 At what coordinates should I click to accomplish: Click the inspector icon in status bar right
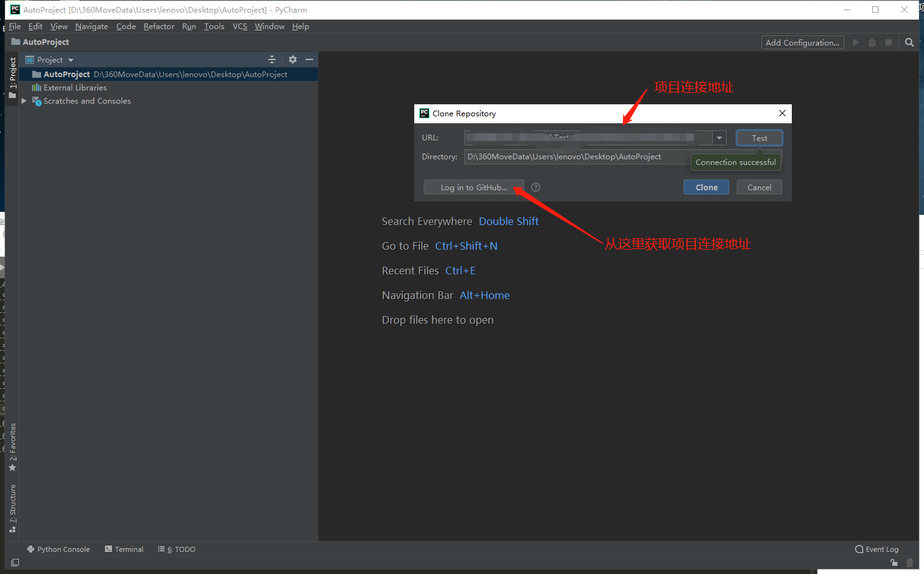pos(909,562)
